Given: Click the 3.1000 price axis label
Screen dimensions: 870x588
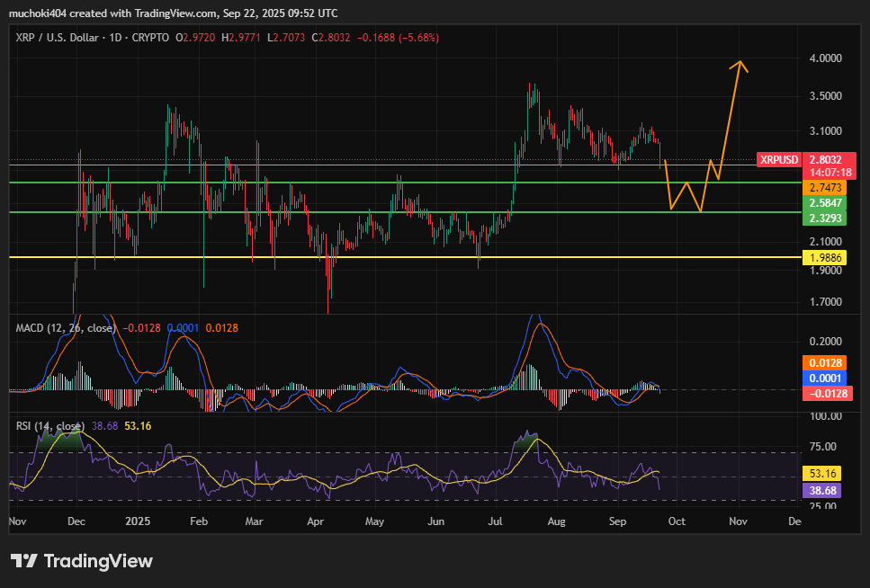Looking at the screenshot, I should point(826,131).
